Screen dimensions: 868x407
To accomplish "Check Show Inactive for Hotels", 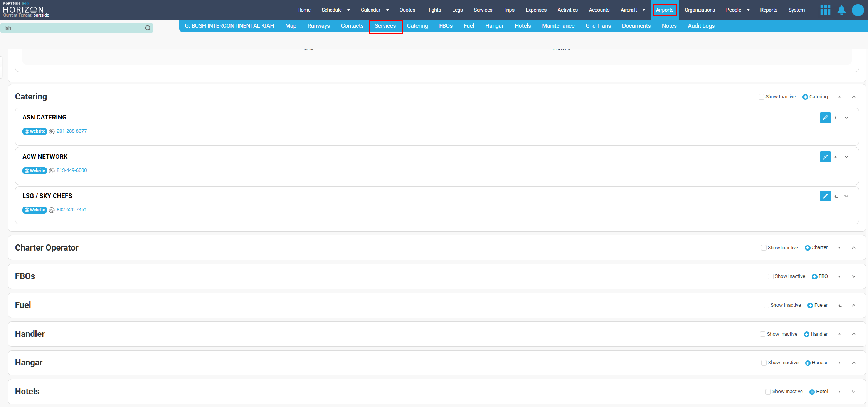I will (768, 392).
